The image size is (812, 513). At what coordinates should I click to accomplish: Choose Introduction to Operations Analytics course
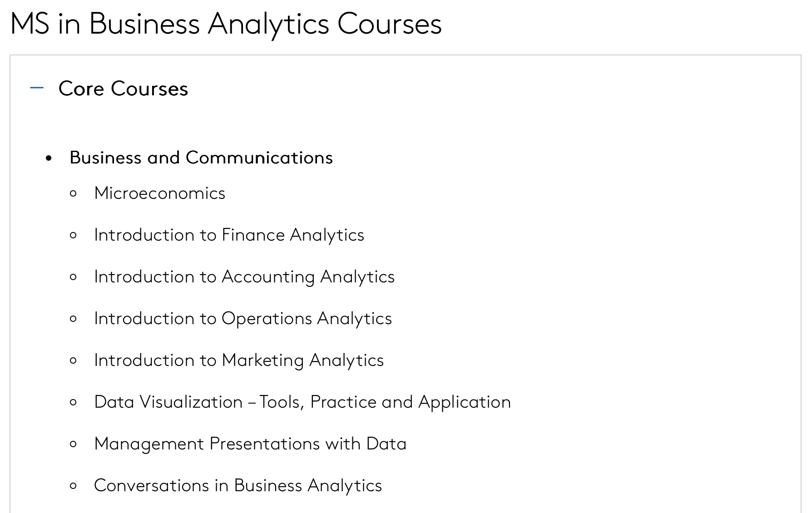[243, 319]
